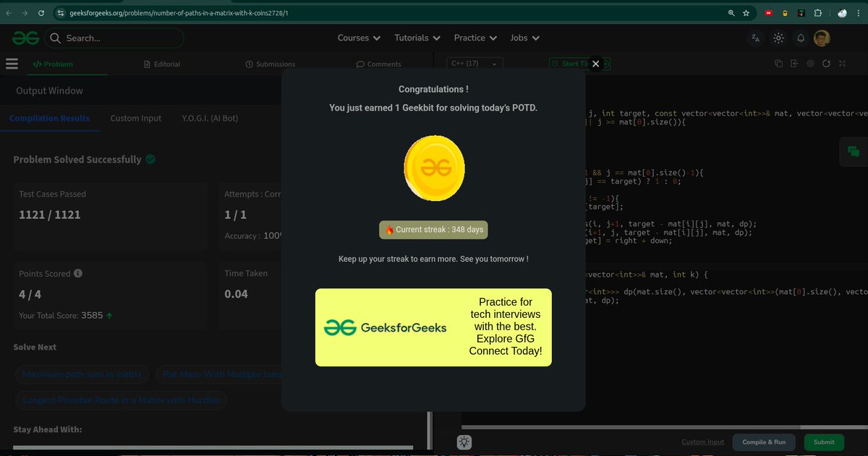Click the Problem Solved Successfully text
This screenshot has width=868, height=456.
coord(77,159)
